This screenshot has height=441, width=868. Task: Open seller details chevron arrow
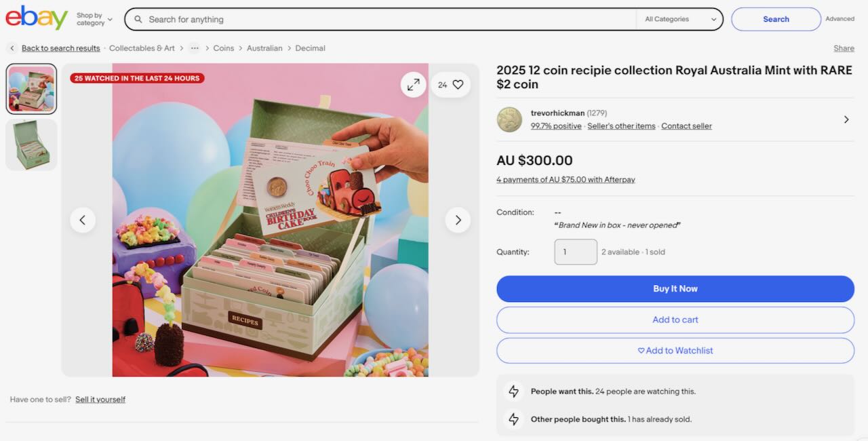pos(846,119)
